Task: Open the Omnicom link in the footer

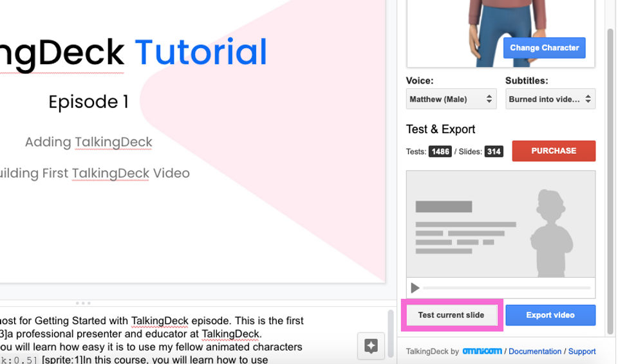Action: pos(482,351)
